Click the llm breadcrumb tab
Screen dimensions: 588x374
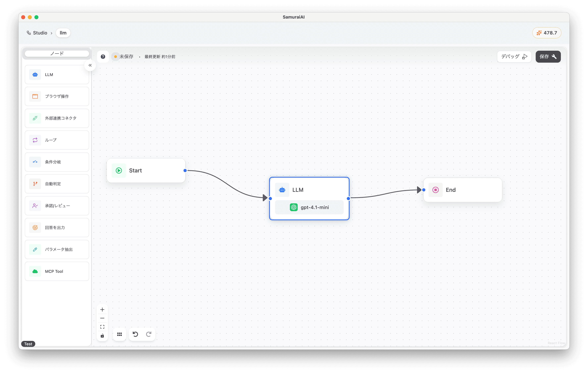63,33
